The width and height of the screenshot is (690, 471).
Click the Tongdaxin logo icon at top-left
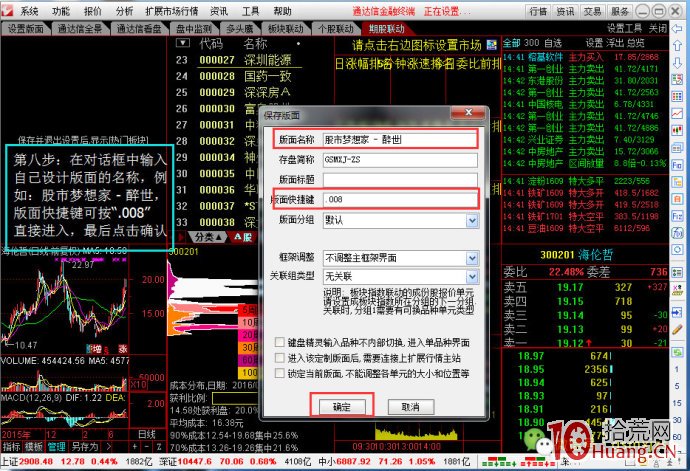click(x=7, y=11)
